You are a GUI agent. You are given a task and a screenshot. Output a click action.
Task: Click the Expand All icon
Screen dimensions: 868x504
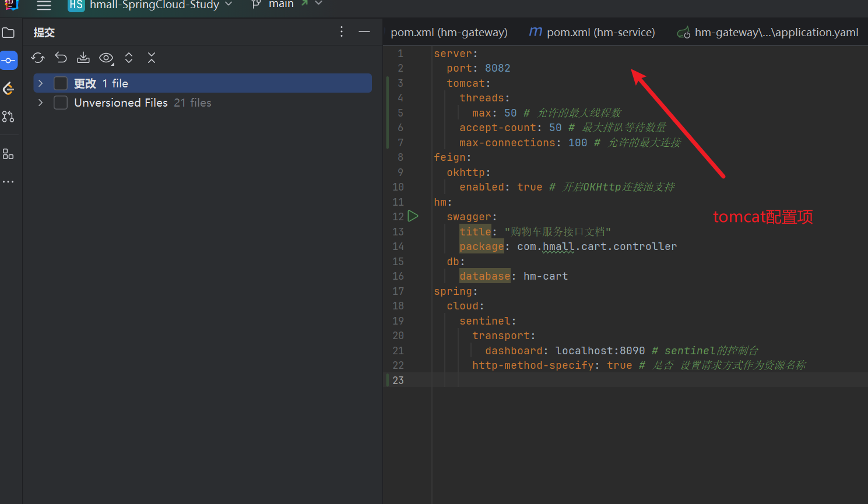point(129,58)
